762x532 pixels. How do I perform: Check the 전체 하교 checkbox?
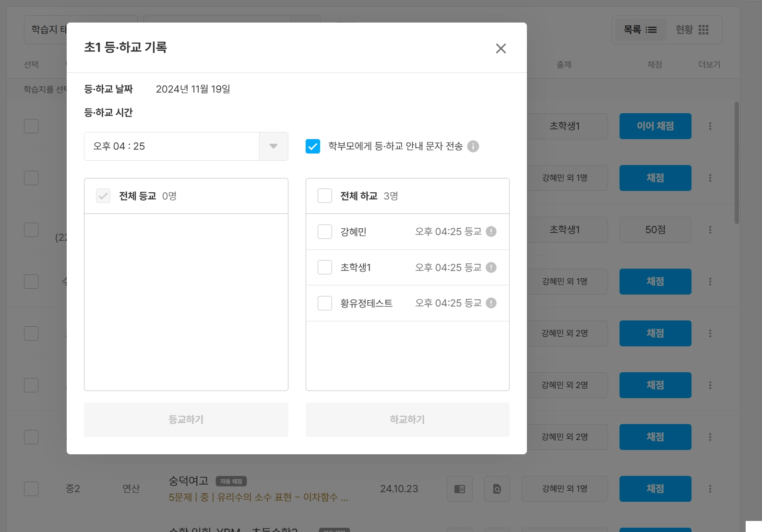(325, 196)
